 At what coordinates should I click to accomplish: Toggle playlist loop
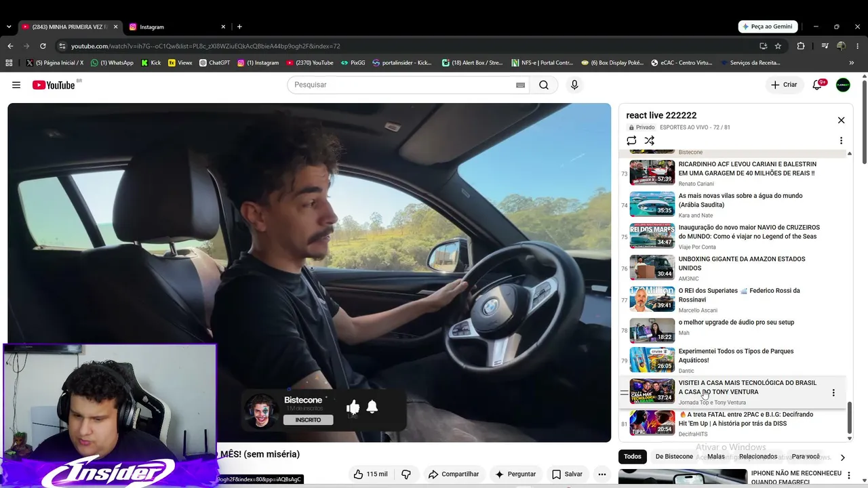pos(631,140)
